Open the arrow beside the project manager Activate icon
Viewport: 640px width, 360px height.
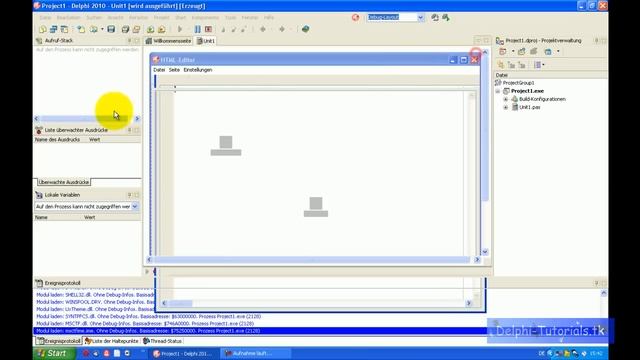coord(513,52)
